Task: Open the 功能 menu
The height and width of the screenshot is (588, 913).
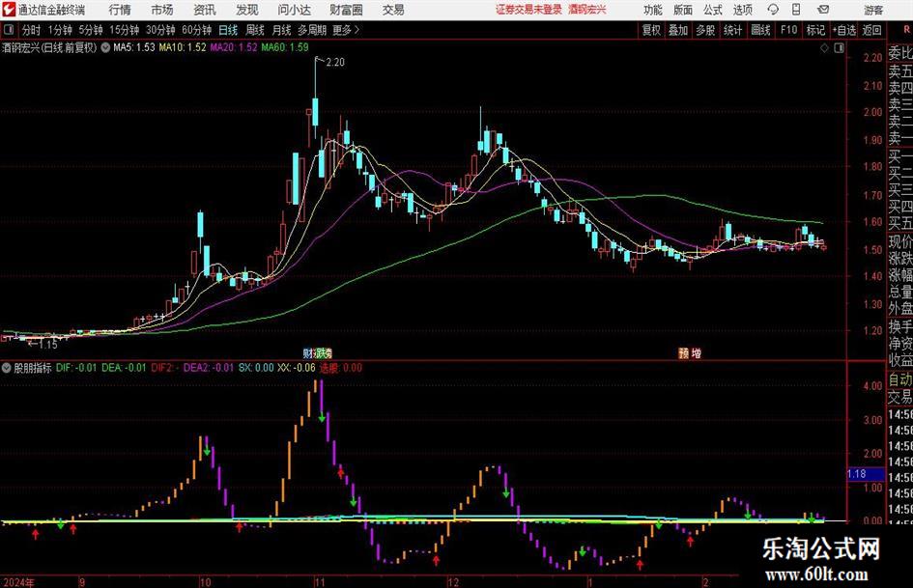Action: point(653,10)
